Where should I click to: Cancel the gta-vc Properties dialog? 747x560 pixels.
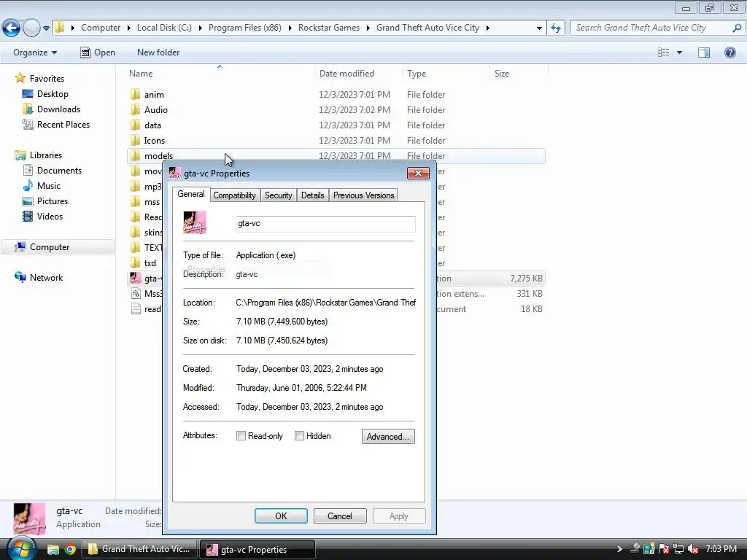pos(340,516)
